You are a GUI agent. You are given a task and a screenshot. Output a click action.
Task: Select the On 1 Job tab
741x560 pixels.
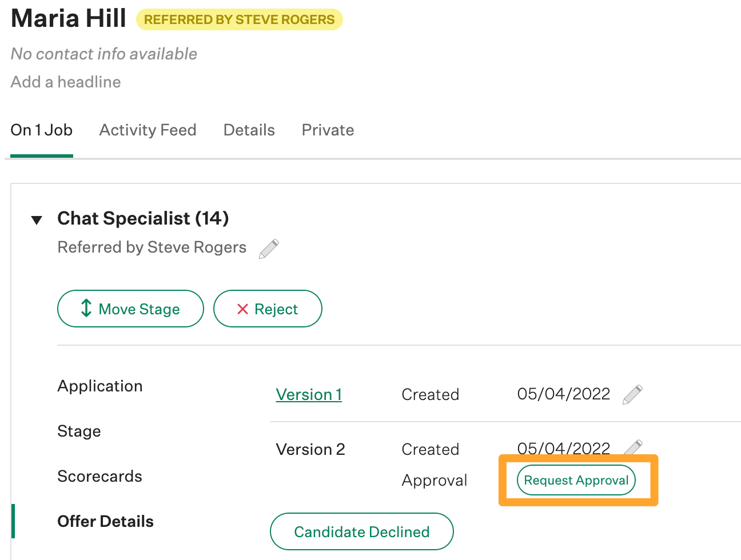coord(41,130)
